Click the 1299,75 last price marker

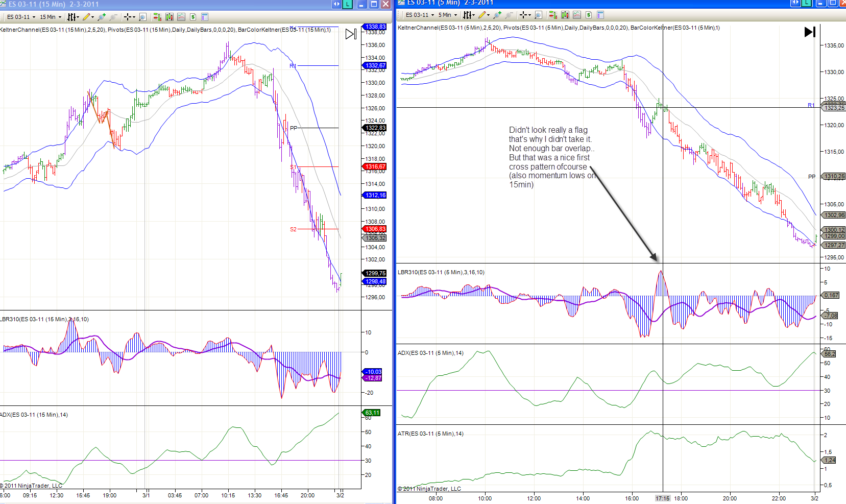point(375,273)
